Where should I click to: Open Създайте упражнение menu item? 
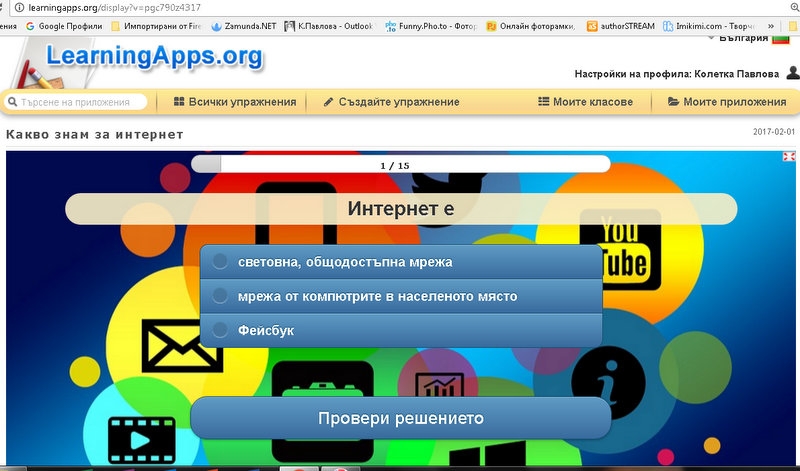coord(391,102)
